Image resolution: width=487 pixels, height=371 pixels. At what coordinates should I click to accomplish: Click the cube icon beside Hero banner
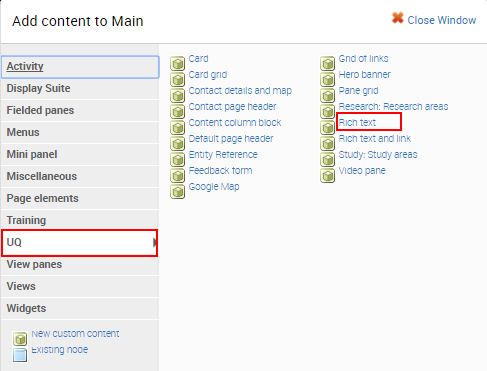tap(327, 79)
